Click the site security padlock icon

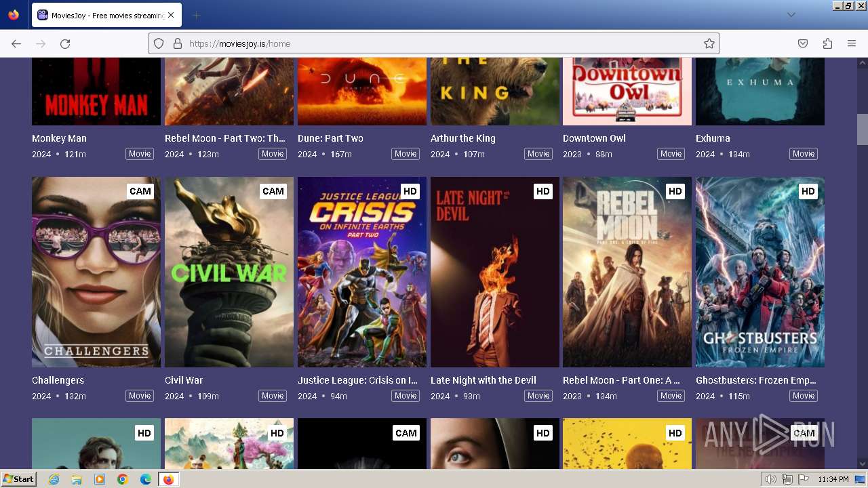coord(178,43)
